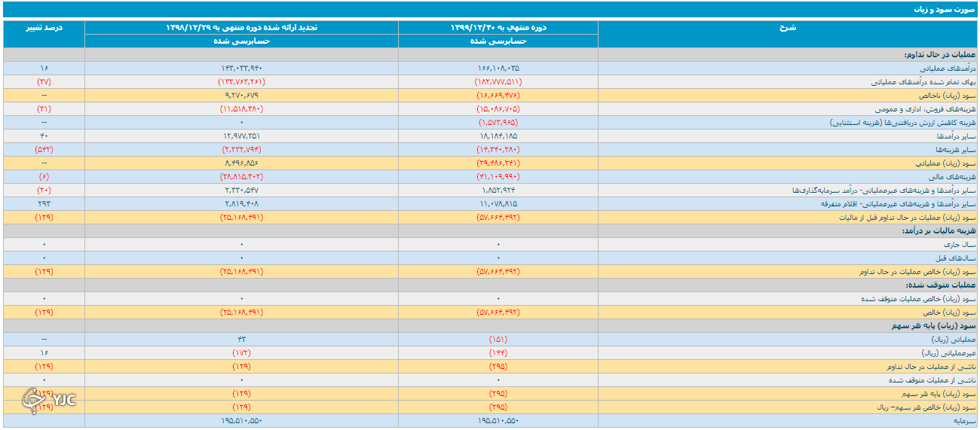Select the سود (زیان) عملیاتی row label
Image resolution: width=980 pixels, height=430 pixels.
pos(946,163)
